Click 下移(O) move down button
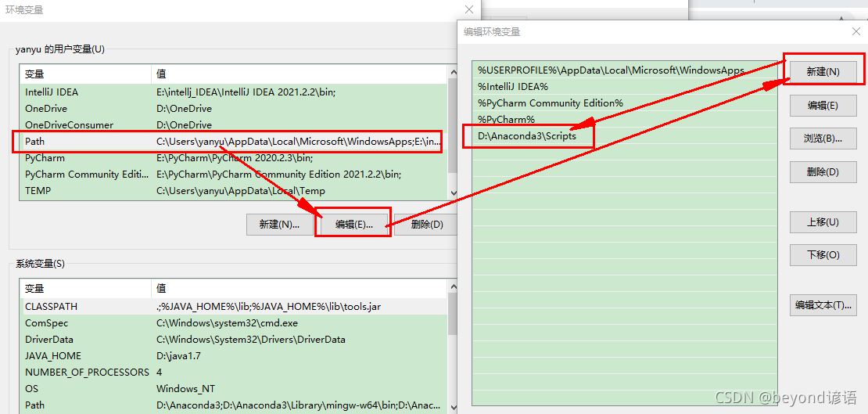This screenshot has width=868, height=414. [823, 255]
